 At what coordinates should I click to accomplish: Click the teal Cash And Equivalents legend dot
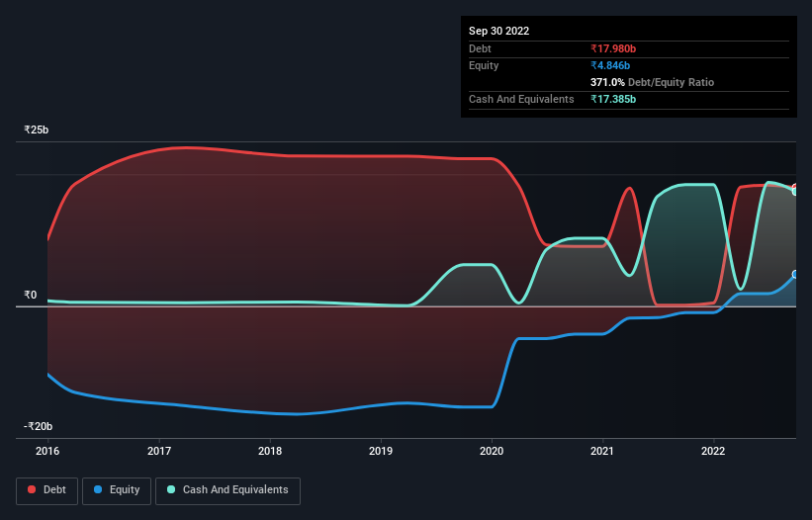[171, 489]
